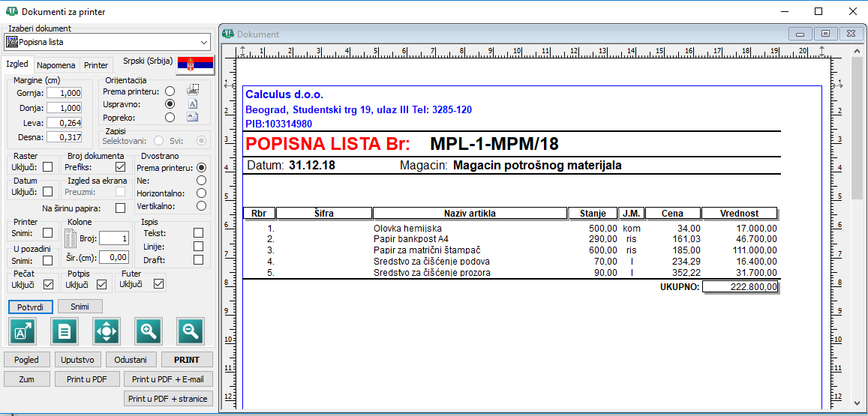Image resolution: width=868 pixels, height=416 pixels.
Task: Open Uputstvo instructions button
Action: pos(78,360)
